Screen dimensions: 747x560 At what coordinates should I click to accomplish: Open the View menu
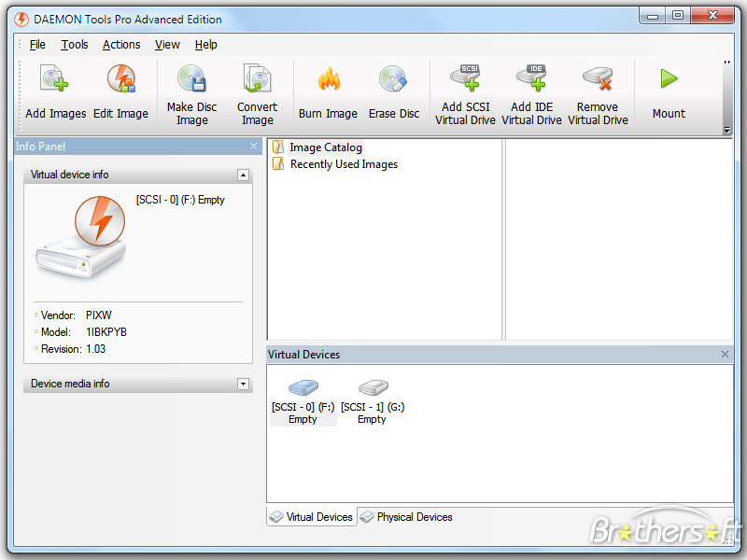[167, 45]
